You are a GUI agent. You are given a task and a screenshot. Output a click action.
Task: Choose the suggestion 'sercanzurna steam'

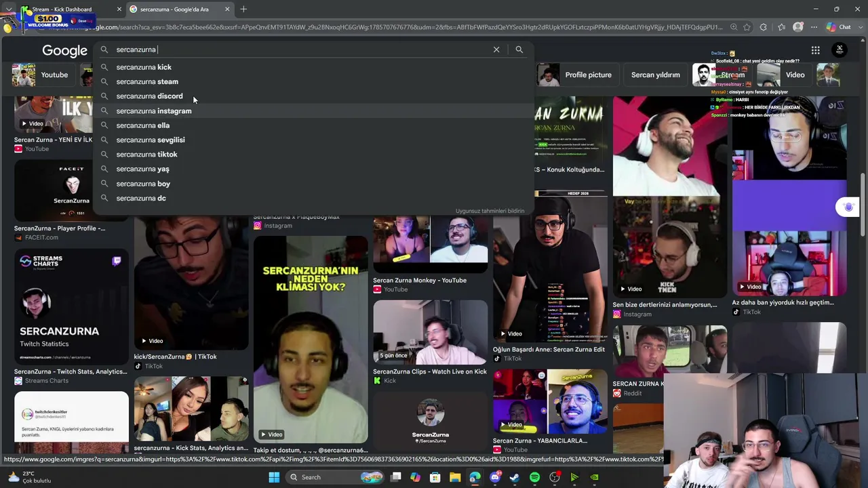click(x=313, y=81)
